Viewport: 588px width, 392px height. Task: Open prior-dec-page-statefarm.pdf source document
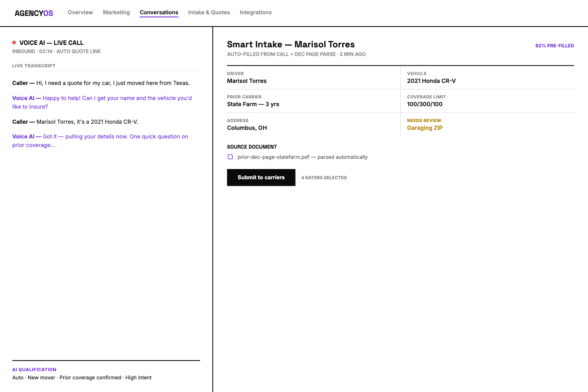[303, 157]
